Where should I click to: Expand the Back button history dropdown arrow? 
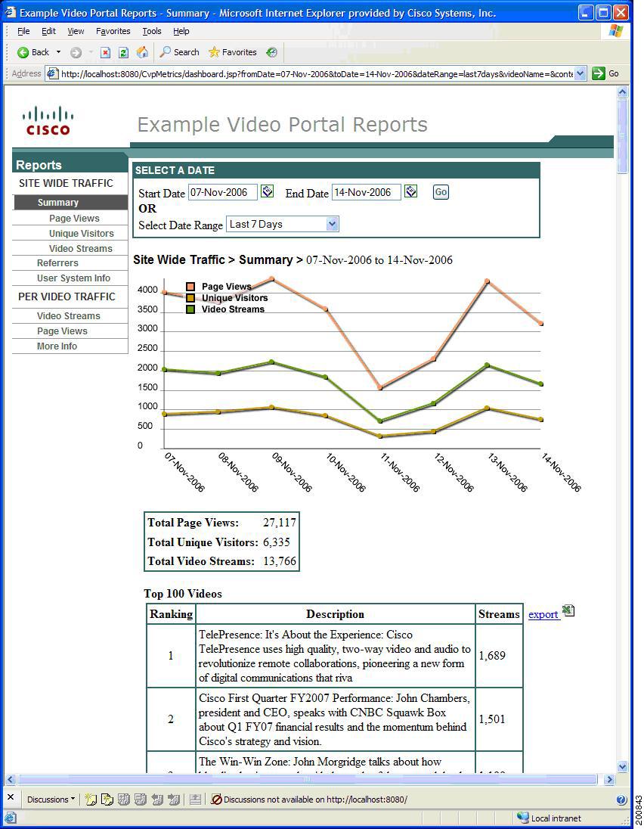58,52
